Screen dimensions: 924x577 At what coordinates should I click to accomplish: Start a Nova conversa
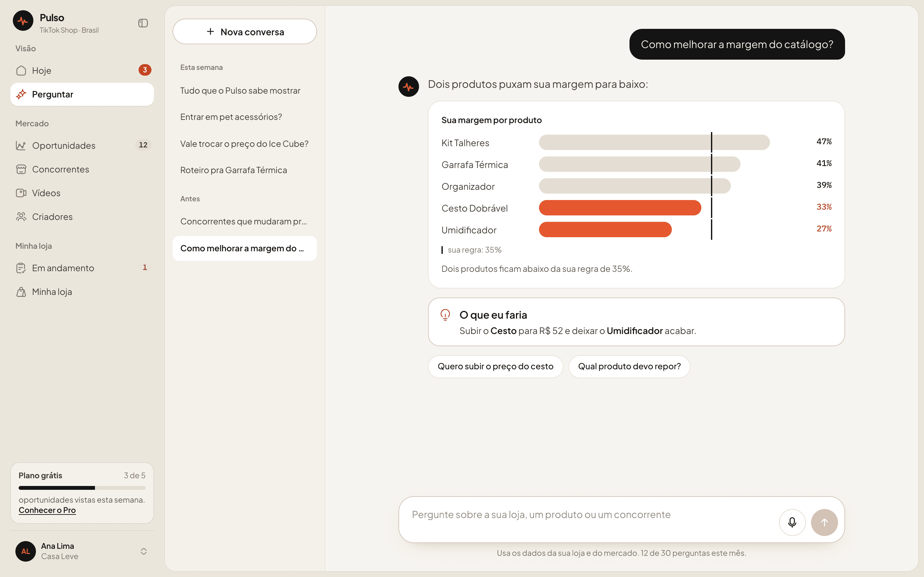pyautogui.click(x=244, y=32)
